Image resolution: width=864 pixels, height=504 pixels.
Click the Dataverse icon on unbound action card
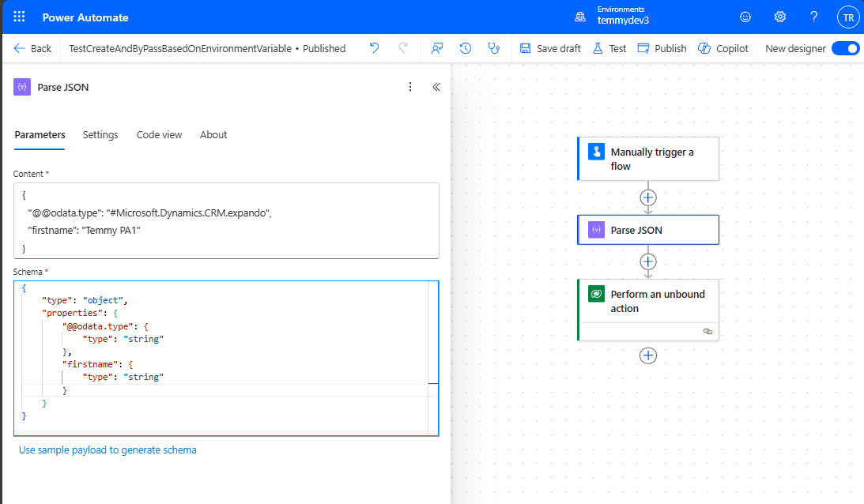596,294
